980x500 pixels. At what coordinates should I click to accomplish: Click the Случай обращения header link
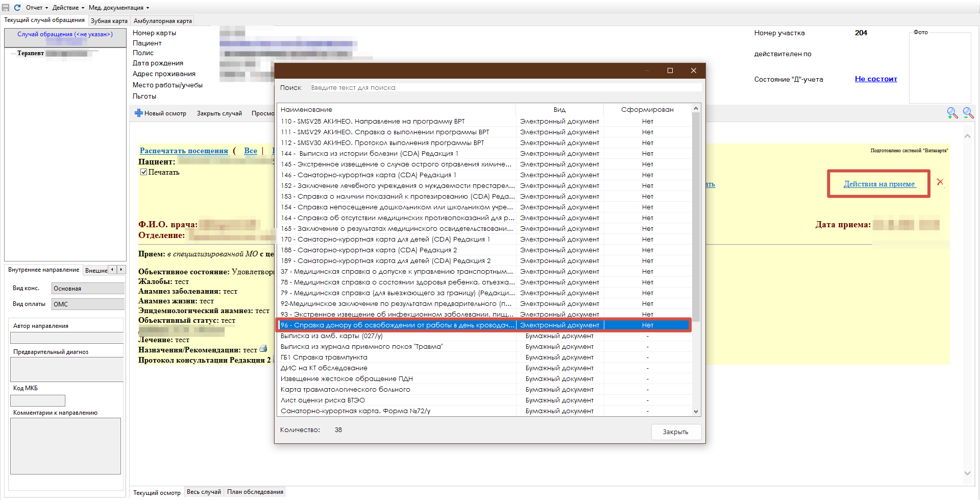(65, 34)
